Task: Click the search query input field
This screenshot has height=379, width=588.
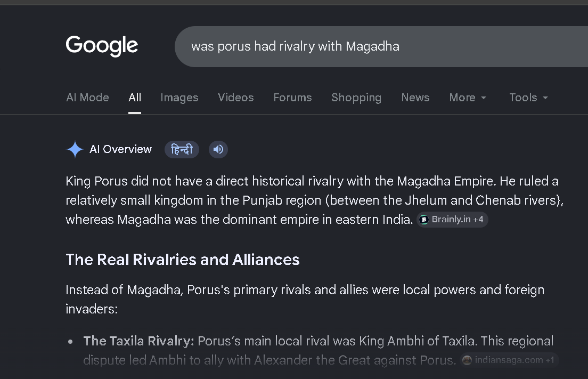Action: click(381, 46)
